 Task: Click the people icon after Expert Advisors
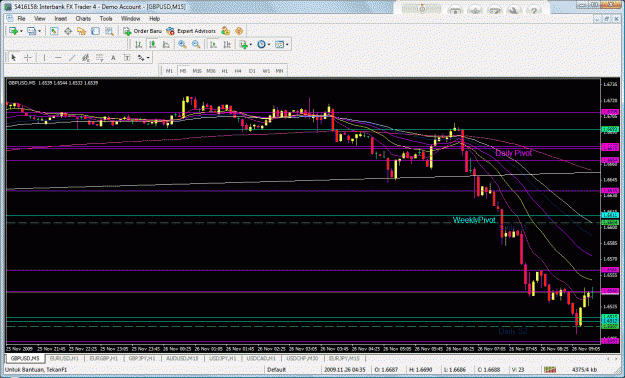tap(226, 31)
